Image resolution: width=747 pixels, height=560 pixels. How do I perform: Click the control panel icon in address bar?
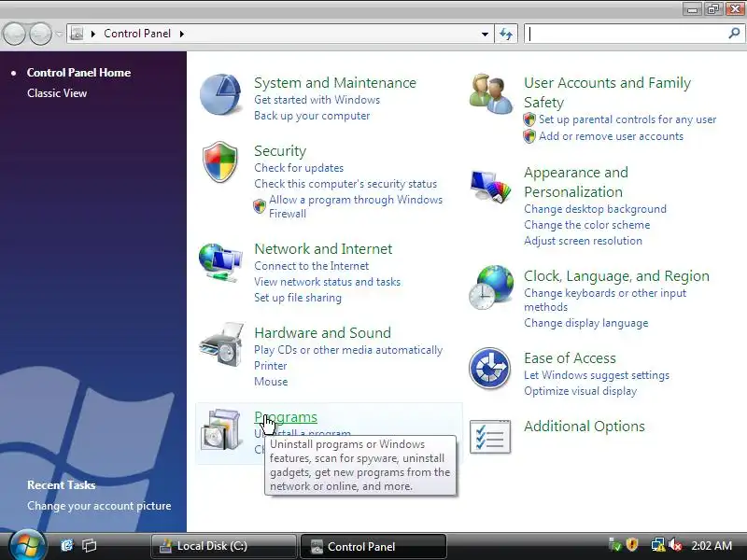pyautogui.click(x=77, y=34)
